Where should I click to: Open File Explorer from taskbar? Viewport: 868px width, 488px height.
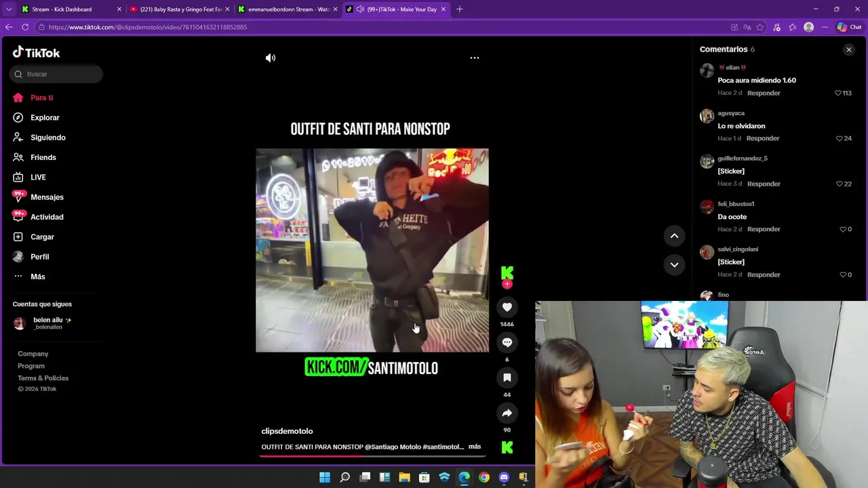tap(405, 477)
